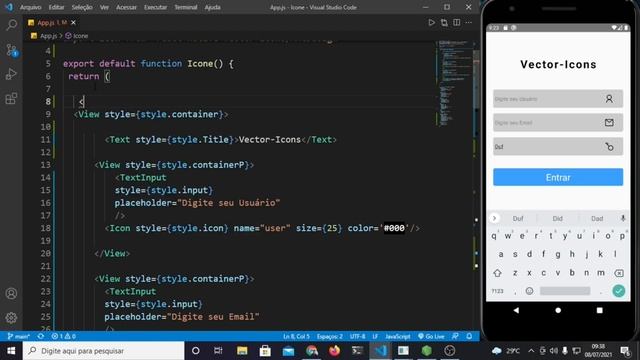Open the Manage gear in activity bar
The width and height of the screenshot is (640, 360).
(11, 317)
